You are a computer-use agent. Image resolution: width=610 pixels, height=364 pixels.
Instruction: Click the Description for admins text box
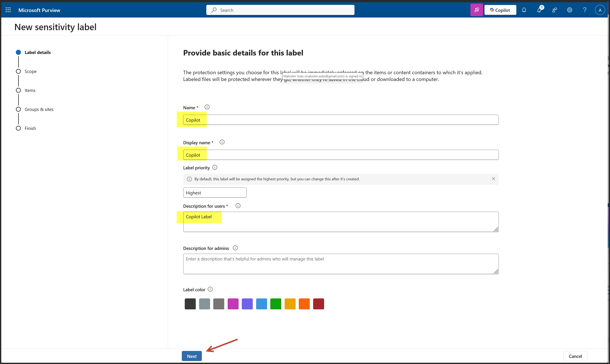pyautogui.click(x=341, y=264)
